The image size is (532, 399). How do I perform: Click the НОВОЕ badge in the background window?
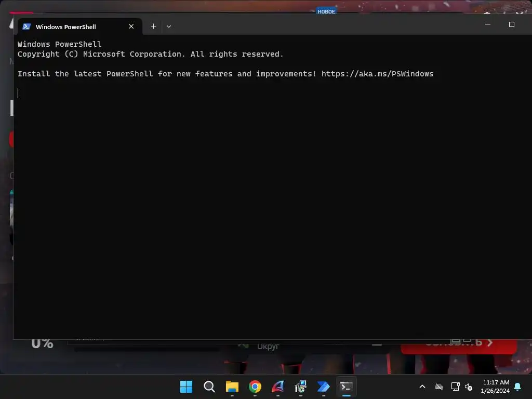click(x=326, y=11)
